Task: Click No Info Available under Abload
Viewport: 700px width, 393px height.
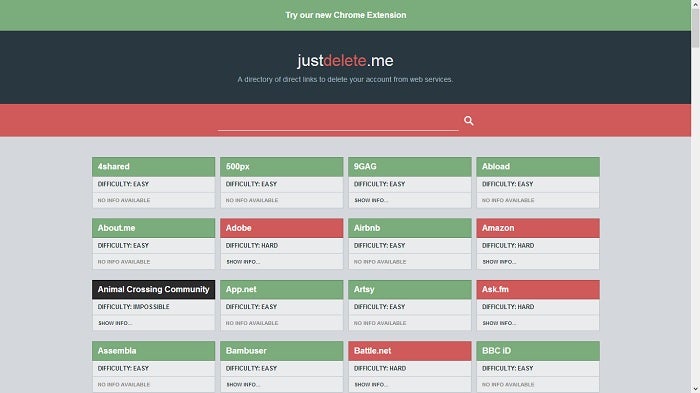Action: coord(508,201)
